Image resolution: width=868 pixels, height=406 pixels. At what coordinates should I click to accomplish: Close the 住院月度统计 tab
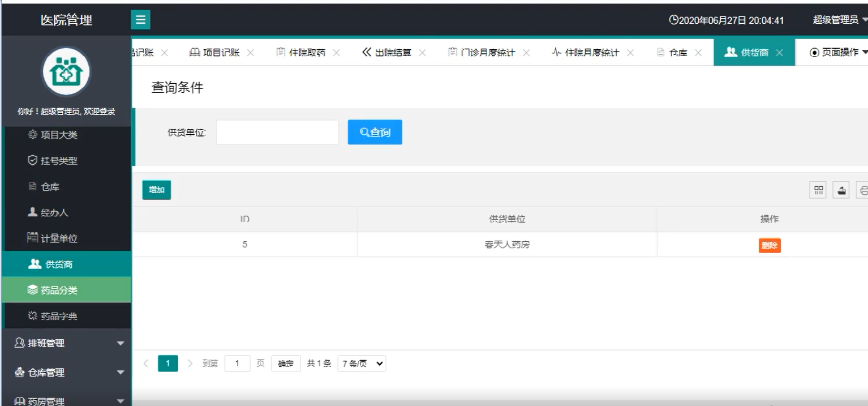[630, 53]
